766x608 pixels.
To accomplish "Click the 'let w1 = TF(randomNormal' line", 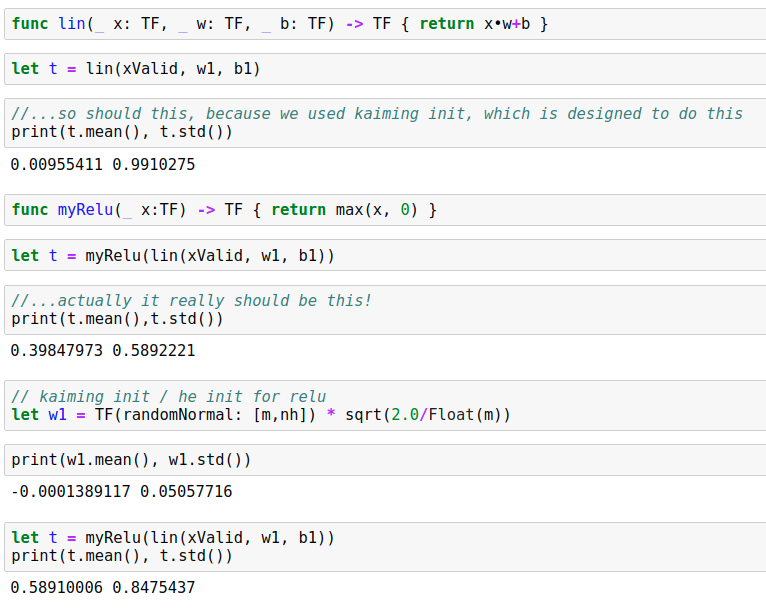I will click(x=261, y=415).
